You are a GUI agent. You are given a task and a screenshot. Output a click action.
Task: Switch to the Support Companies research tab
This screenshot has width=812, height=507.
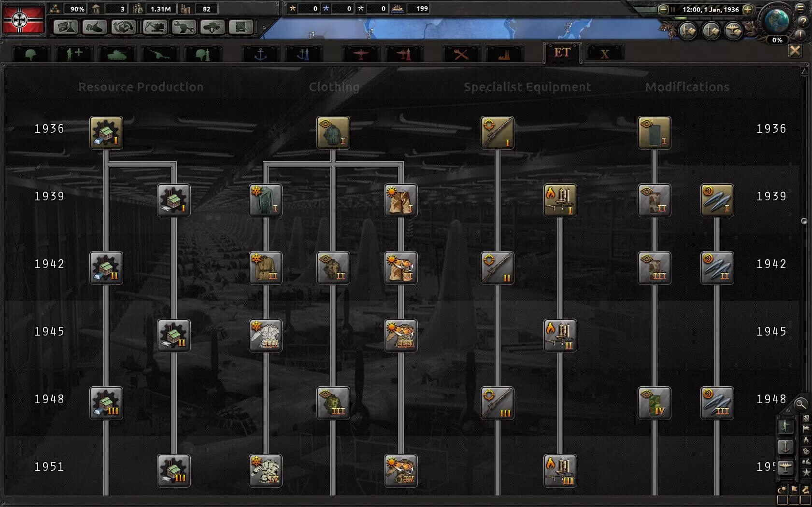[x=74, y=54]
